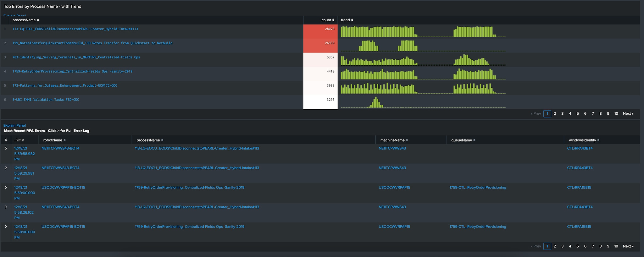Viewport: 644px width, 257px height.
Task: Click robot USODCWVRPAP15-BOT15 in 5:59:00 row
Action: [63, 188]
